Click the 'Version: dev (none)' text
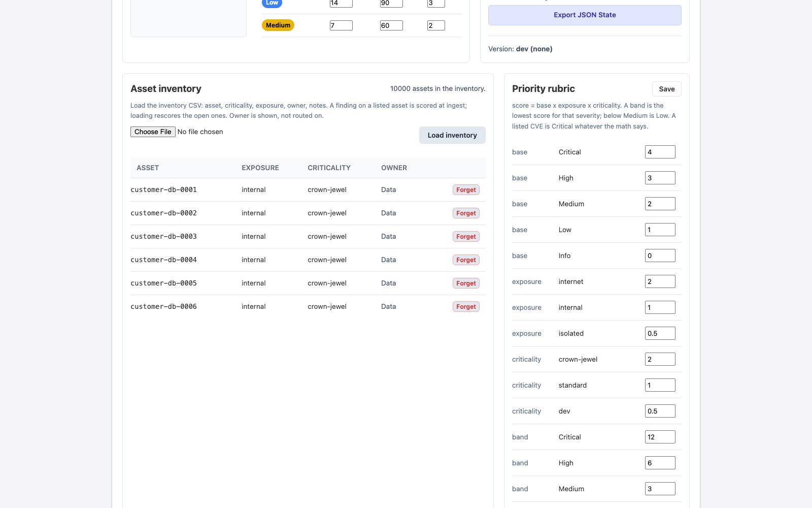812x508 pixels. [x=520, y=49]
